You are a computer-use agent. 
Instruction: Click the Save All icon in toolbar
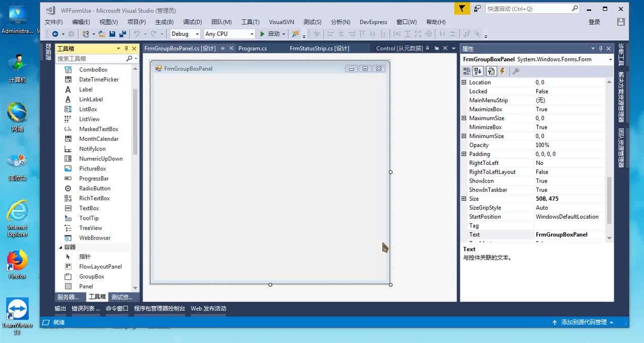pos(122,34)
